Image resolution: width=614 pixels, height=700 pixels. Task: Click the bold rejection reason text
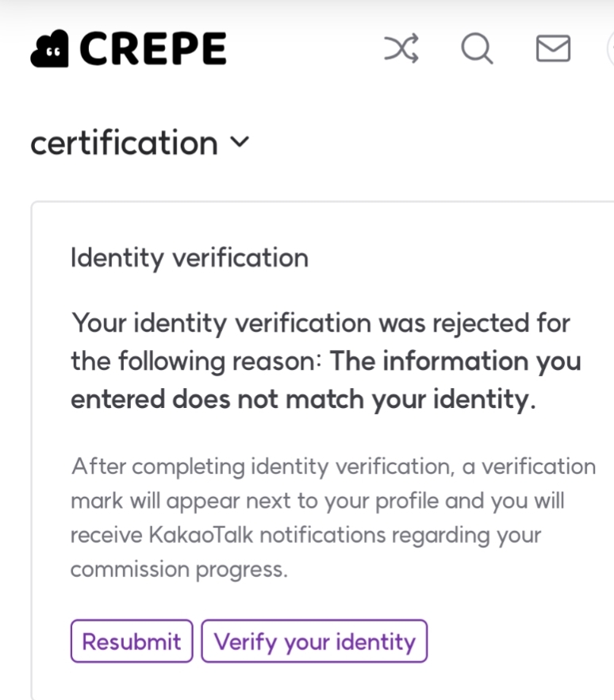pyautogui.click(x=455, y=362)
